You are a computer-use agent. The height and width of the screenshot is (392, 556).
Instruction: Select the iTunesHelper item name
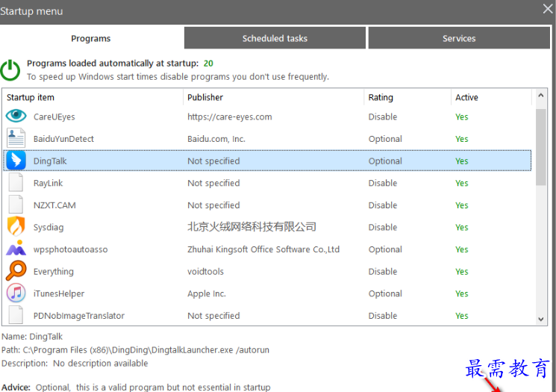[x=59, y=293]
